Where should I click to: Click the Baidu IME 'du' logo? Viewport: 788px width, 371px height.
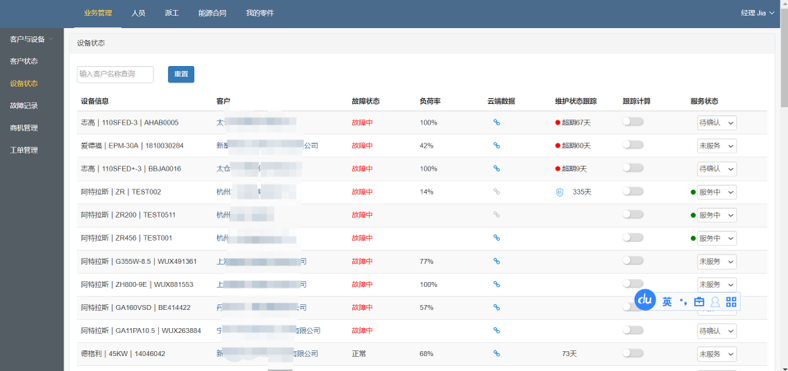pyautogui.click(x=645, y=300)
